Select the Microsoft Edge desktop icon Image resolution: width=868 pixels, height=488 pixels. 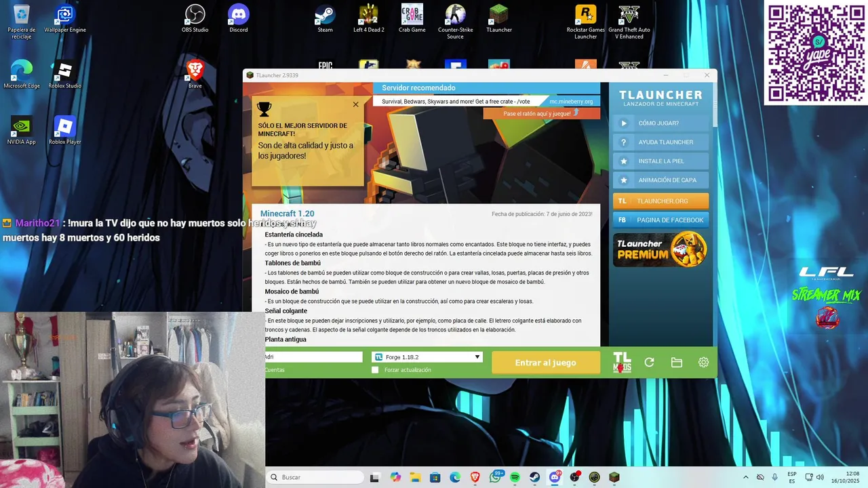pos(22,75)
